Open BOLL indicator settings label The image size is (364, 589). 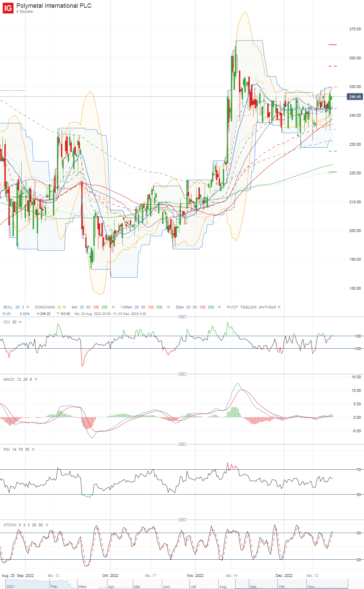8,307
